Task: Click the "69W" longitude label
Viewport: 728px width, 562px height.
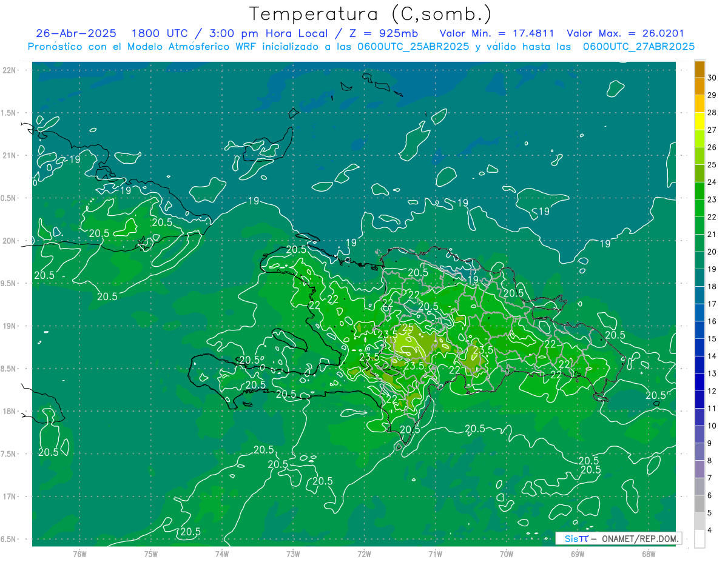Action: (578, 554)
